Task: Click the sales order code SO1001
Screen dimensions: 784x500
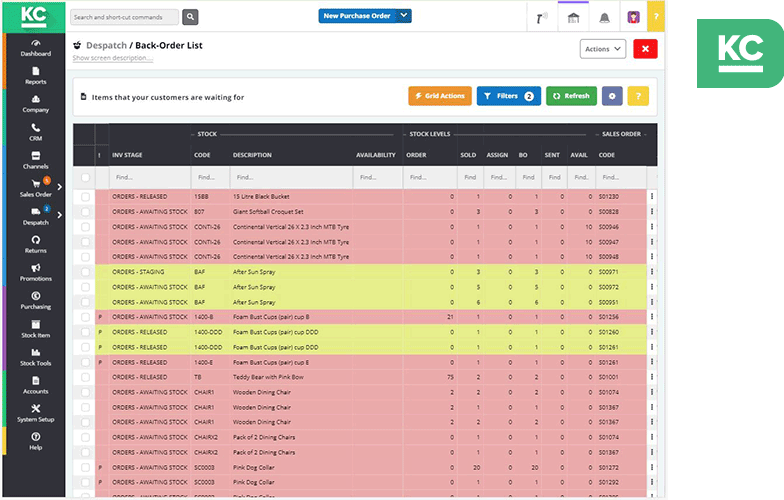Action: pyautogui.click(x=608, y=377)
